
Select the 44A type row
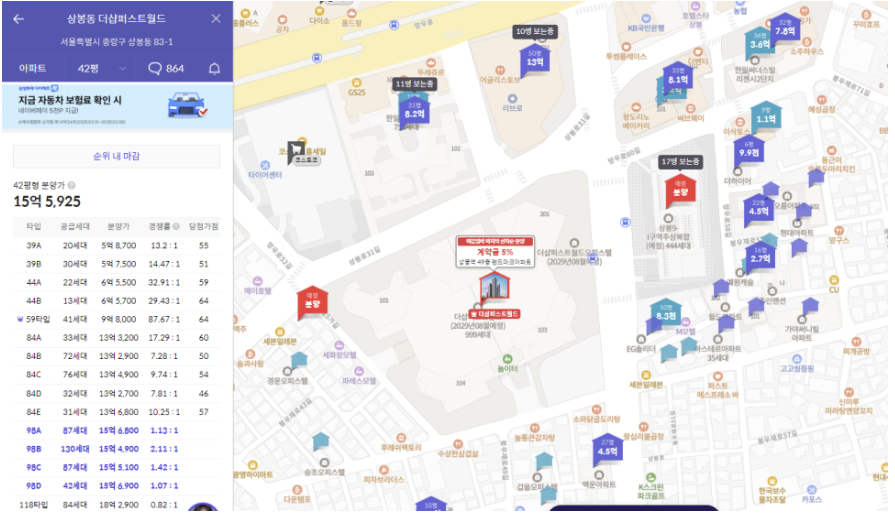point(116,282)
